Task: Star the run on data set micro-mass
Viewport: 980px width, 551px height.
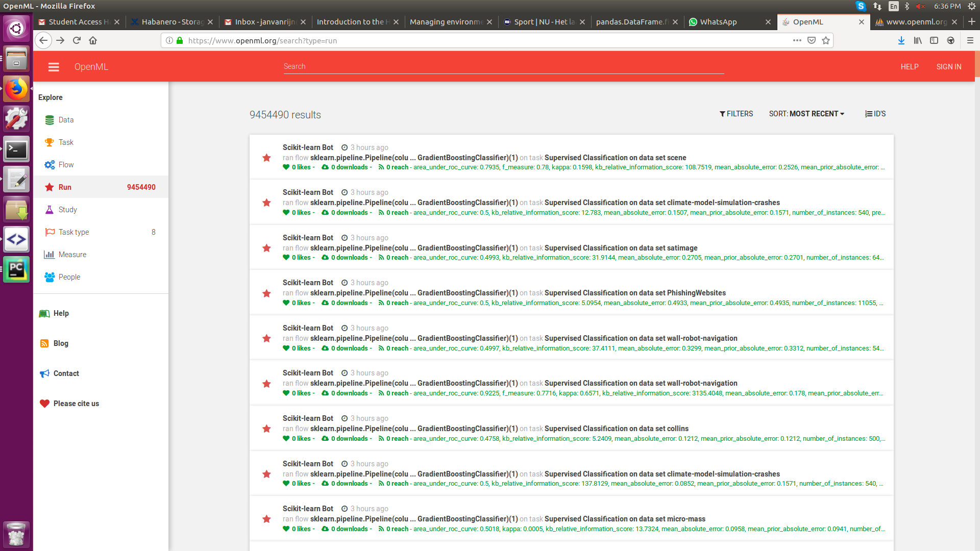Action: tap(266, 519)
